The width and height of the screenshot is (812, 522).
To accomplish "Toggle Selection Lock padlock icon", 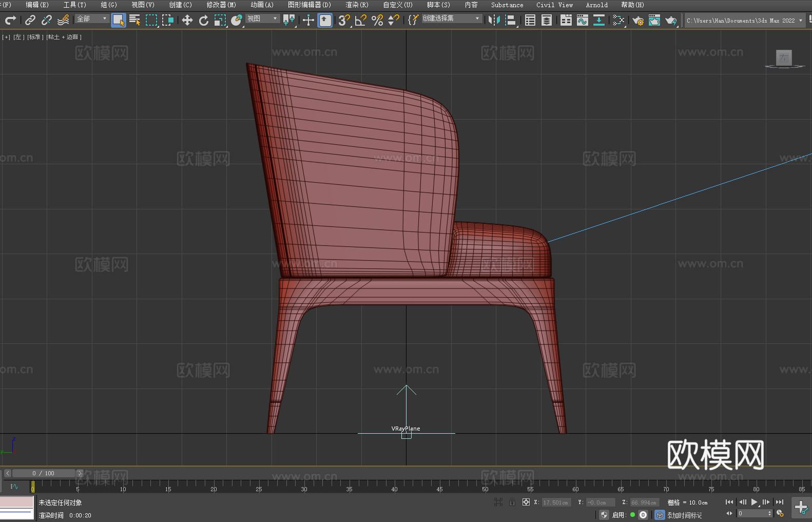I will click(x=512, y=502).
